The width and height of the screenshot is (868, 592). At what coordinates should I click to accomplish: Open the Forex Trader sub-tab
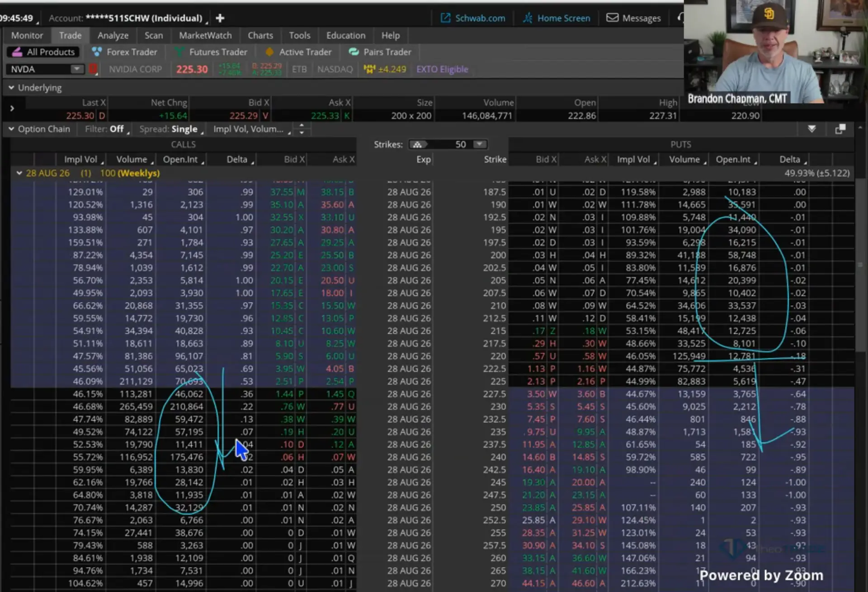[124, 52]
